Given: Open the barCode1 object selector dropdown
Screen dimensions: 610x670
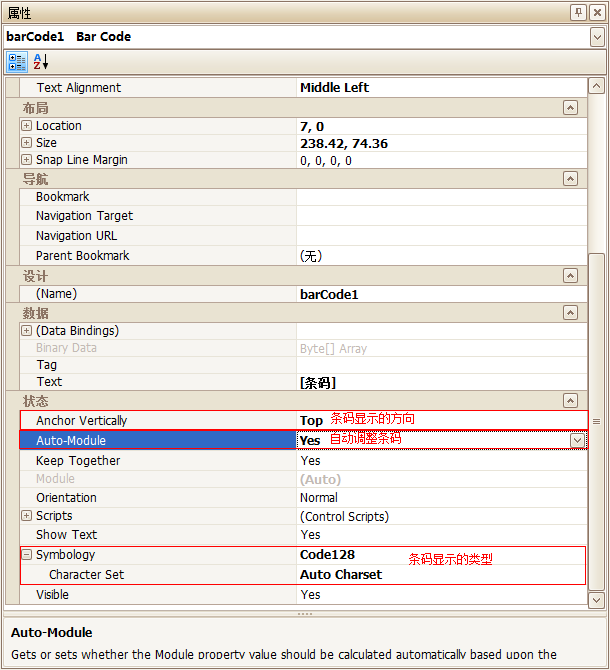Looking at the screenshot, I should [597, 37].
